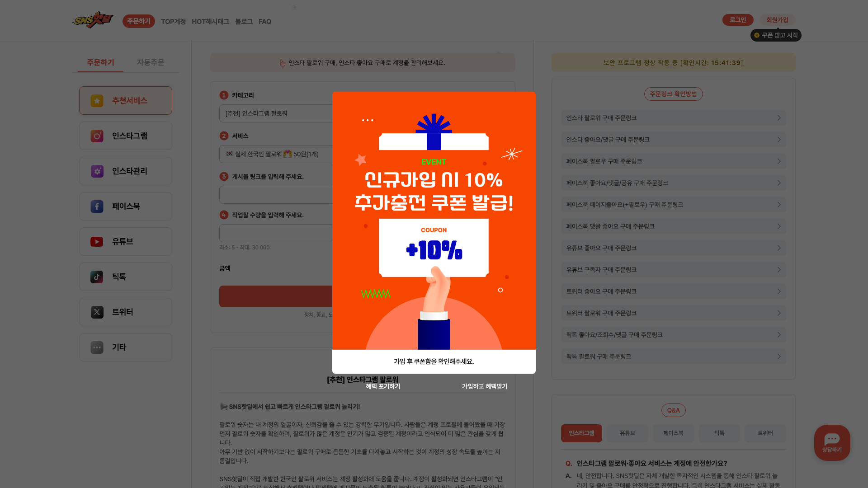Image resolution: width=868 pixels, height=488 pixels.
Task: Open the 페이스북 category icon
Action: click(x=97, y=206)
